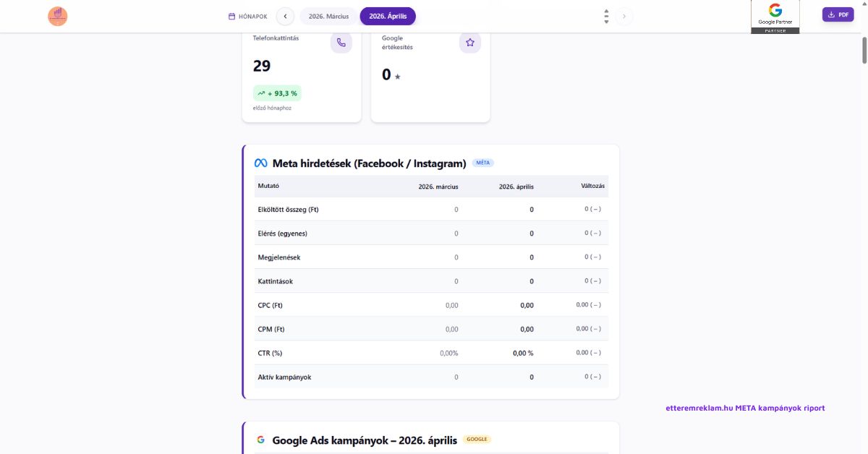
Task: Click the Meta infinity logo icon
Action: pos(260,163)
